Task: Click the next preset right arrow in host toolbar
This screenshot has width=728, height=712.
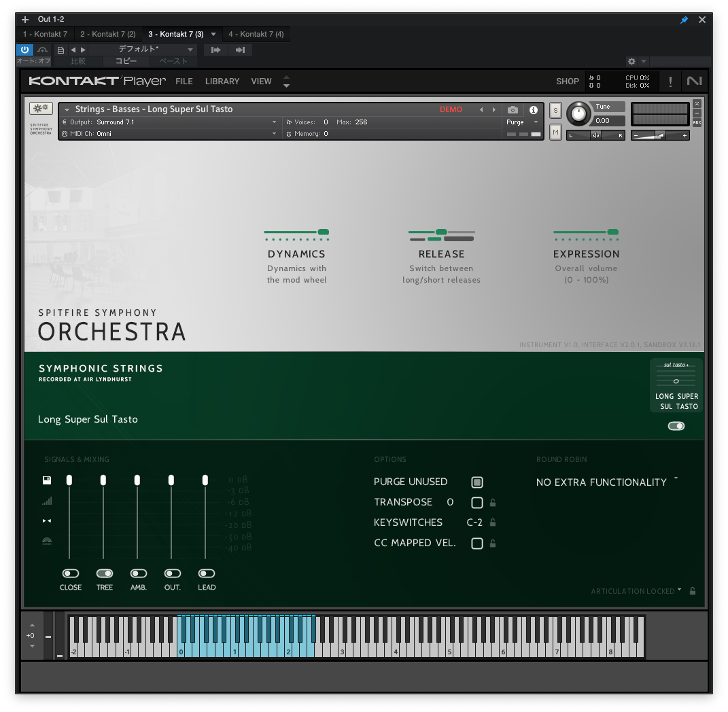Action: pyautogui.click(x=83, y=50)
